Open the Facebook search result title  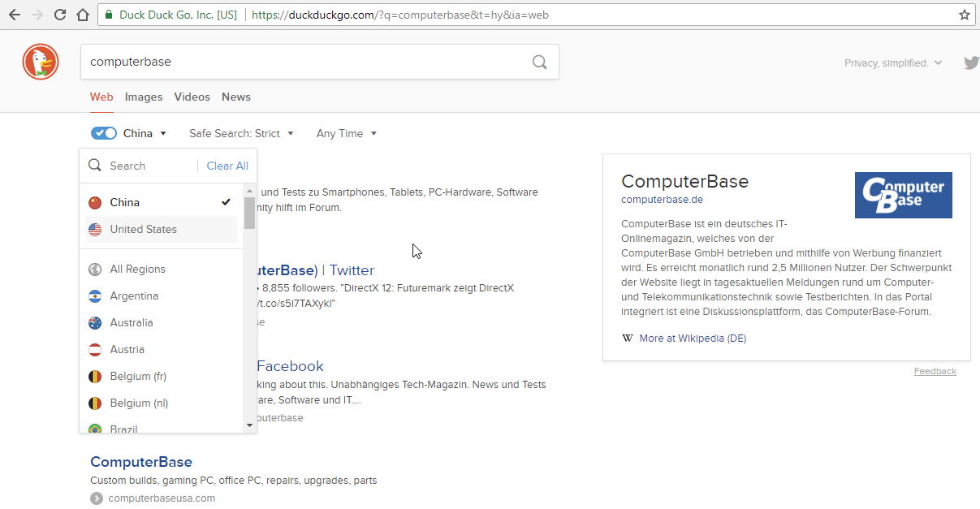pyautogui.click(x=291, y=366)
